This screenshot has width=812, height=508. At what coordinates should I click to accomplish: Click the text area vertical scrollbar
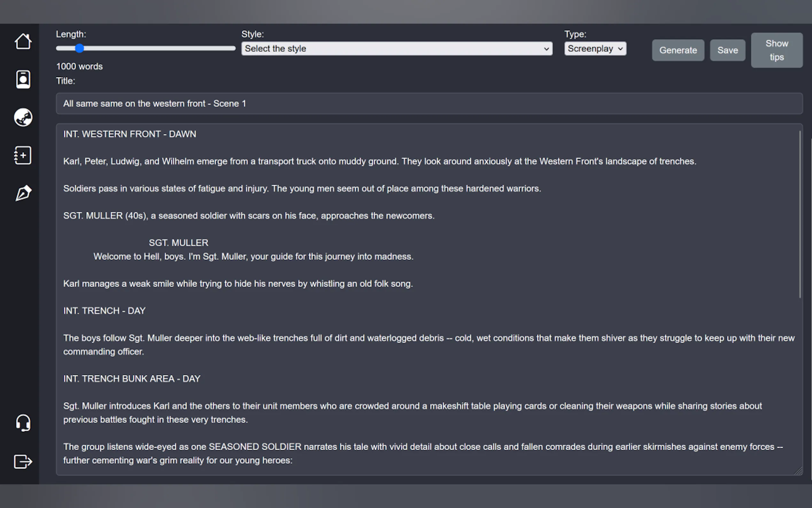point(800,215)
